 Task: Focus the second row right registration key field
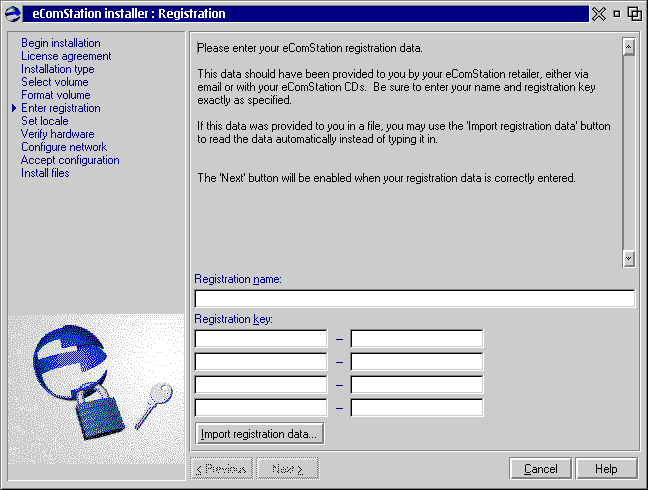[417, 362]
